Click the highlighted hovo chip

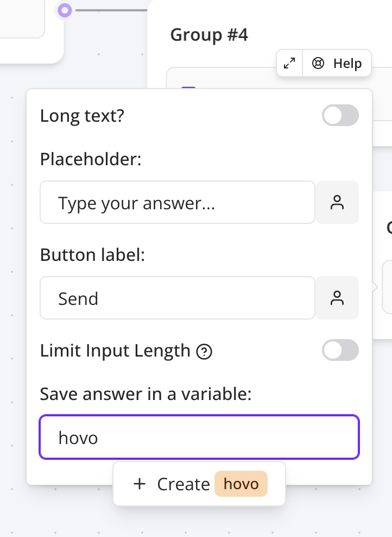(241, 484)
